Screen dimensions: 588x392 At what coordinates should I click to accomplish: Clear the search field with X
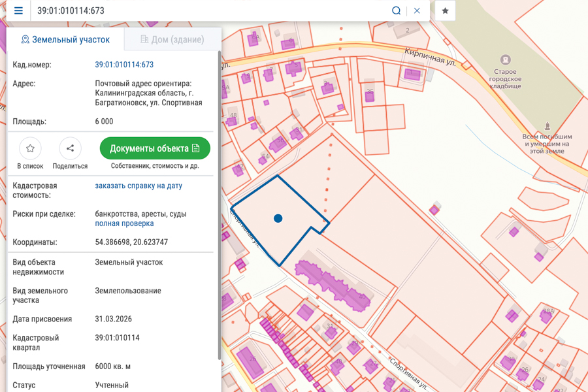click(417, 10)
